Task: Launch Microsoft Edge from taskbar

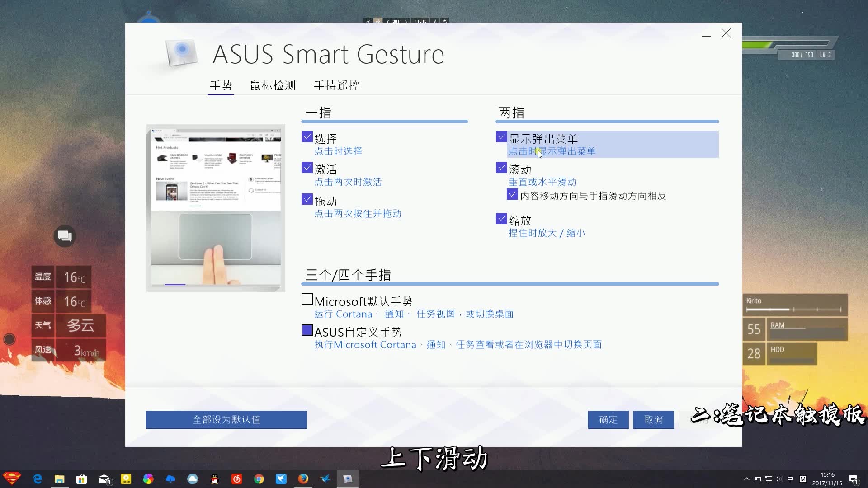Action: pos(38,479)
